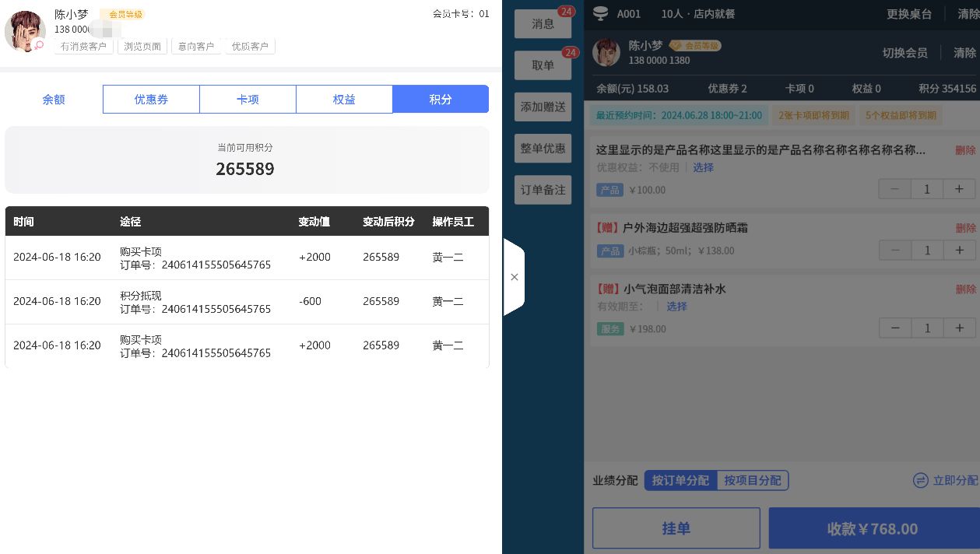Click the 挂单 button
This screenshot has height=554, width=980.
(676, 528)
